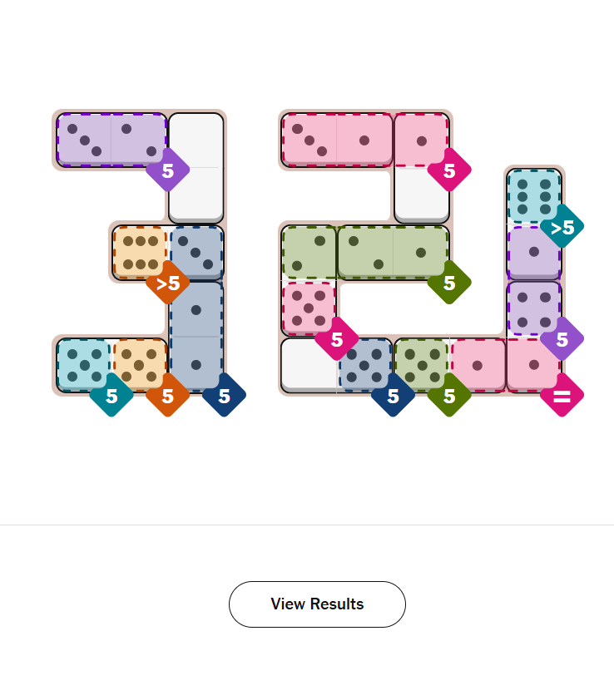
Task: Click the purple four-pip tile
Action: pos(533,308)
